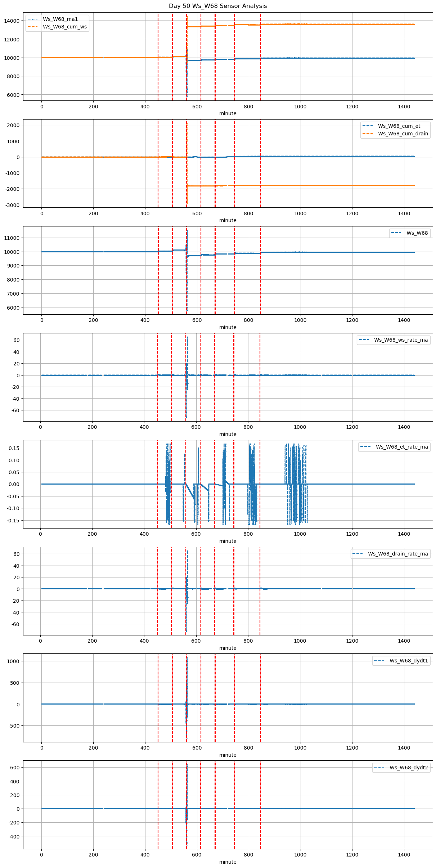This screenshot has width=436, height=868.
Task: Click the Day 50 Ws_W68 Sensor Analysis title
Action: click(218, 6)
